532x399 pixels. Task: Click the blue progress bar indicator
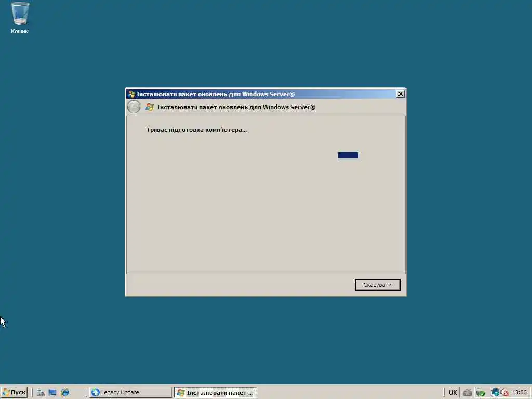pos(348,155)
